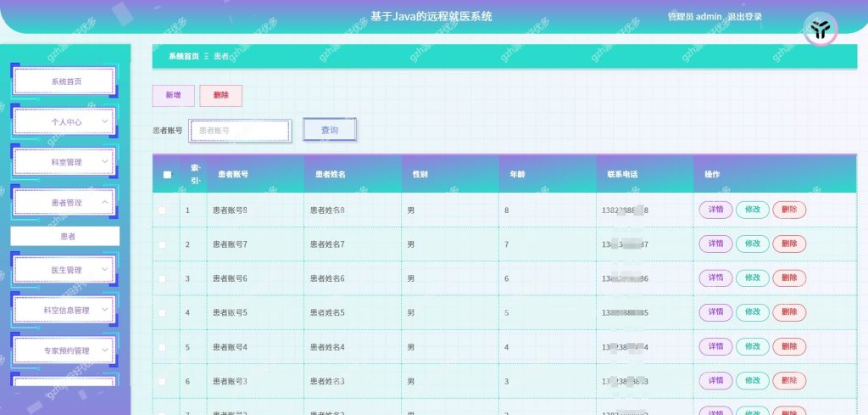
Task: Click 修改 for 患者账号3
Action: coord(753,381)
